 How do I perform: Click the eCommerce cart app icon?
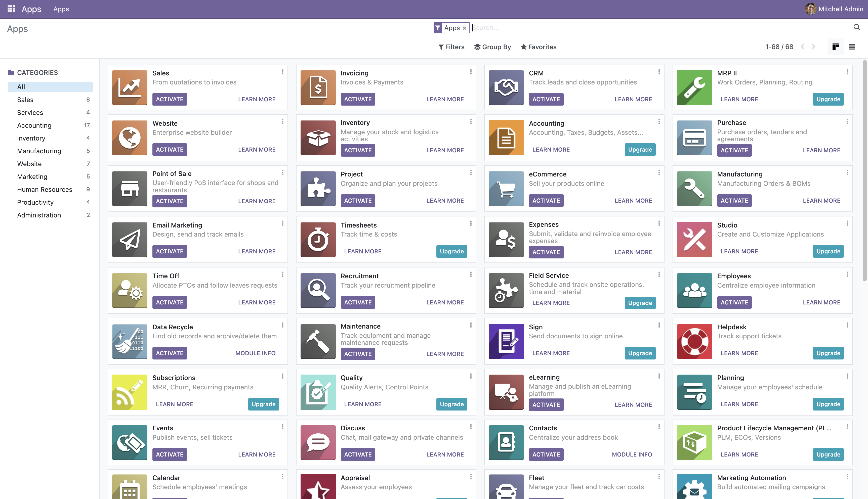point(506,189)
